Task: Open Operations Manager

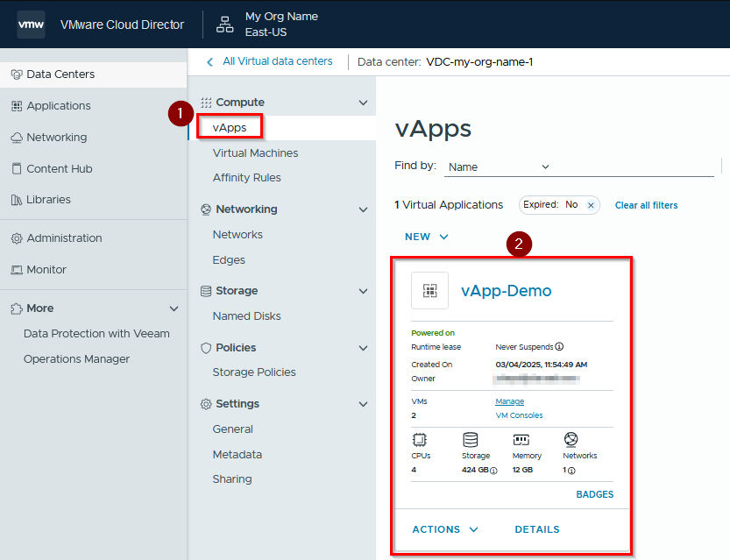Action: (76, 359)
